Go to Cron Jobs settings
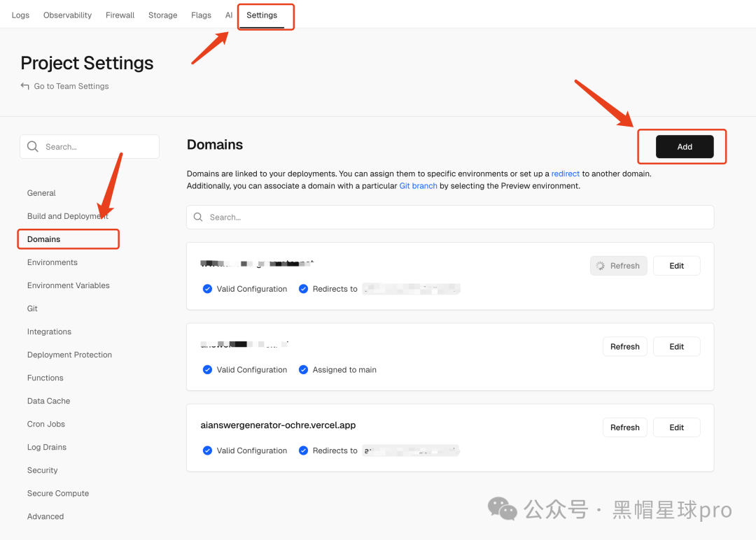 pyautogui.click(x=45, y=424)
